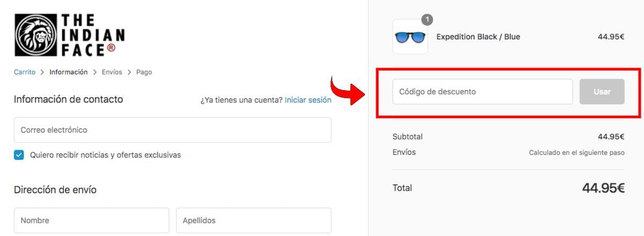Click the chevron after Información breadcrumb
This screenshot has height=236, width=644.
tap(95, 72)
